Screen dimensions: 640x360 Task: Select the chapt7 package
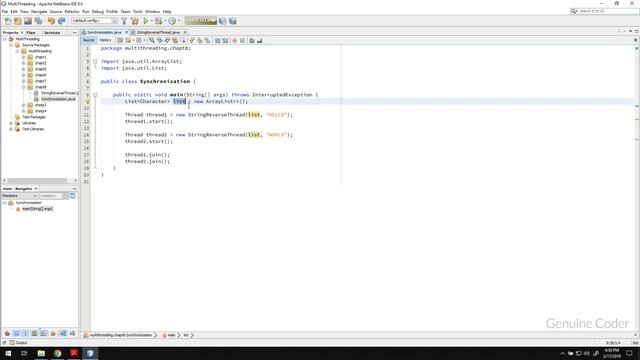tap(40, 81)
